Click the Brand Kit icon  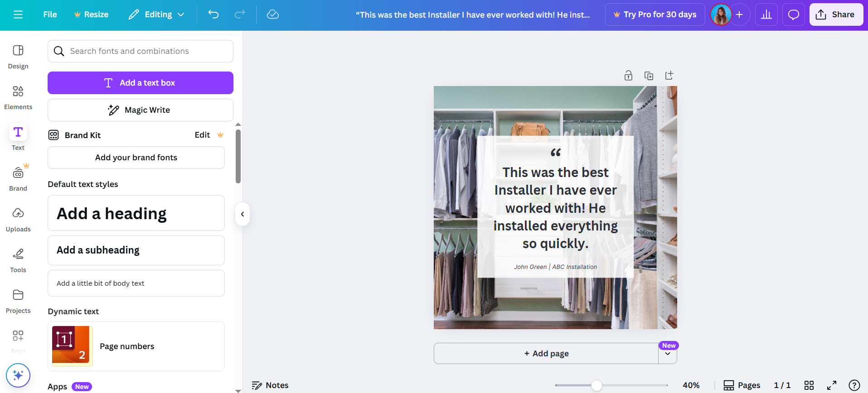click(53, 135)
